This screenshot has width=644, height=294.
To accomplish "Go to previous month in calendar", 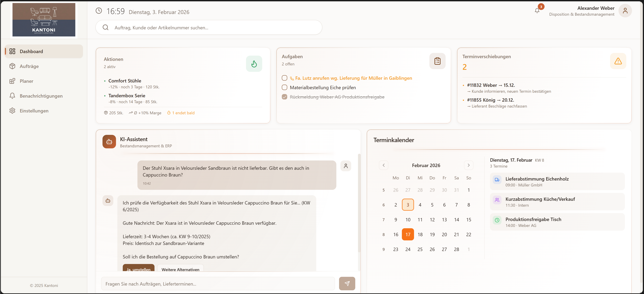I will [383, 165].
